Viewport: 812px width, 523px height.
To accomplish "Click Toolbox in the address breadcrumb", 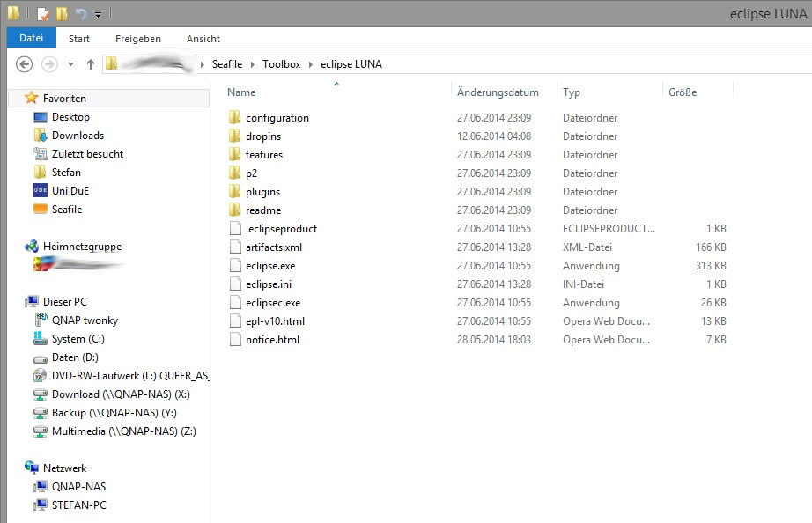I will click(281, 64).
